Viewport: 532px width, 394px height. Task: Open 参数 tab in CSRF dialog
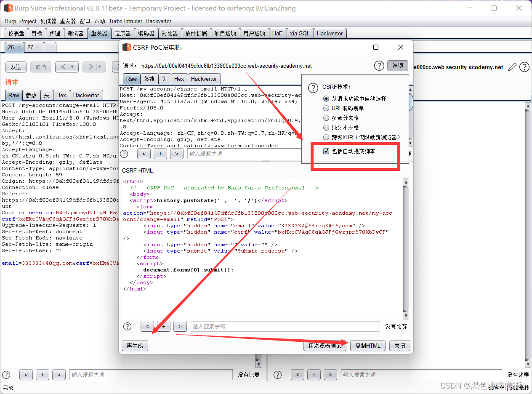(x=149, y=79)
